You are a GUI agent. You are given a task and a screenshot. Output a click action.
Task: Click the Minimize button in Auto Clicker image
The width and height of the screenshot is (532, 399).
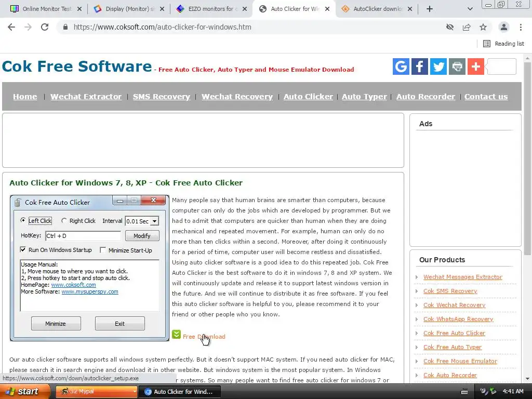56,324
